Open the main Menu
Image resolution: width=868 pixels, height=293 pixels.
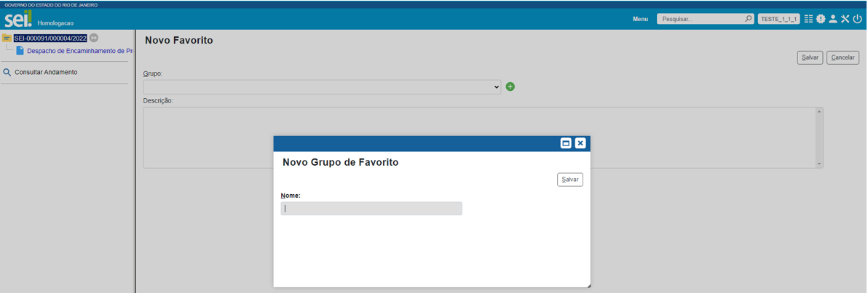click(640, 19)
